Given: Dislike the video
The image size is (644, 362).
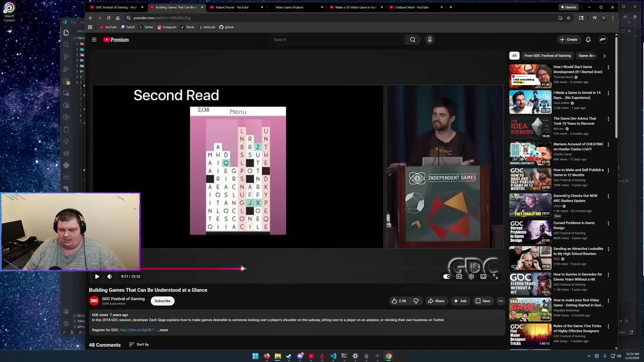Looking at the screenshot, I should click(416, 301).
